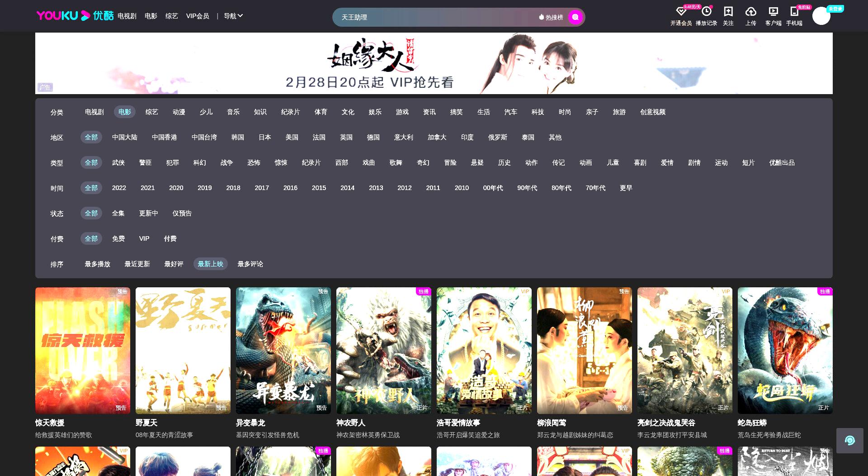
Task: Open 蛇岛狂蟒 movie poster
Action: coord(785,351)
